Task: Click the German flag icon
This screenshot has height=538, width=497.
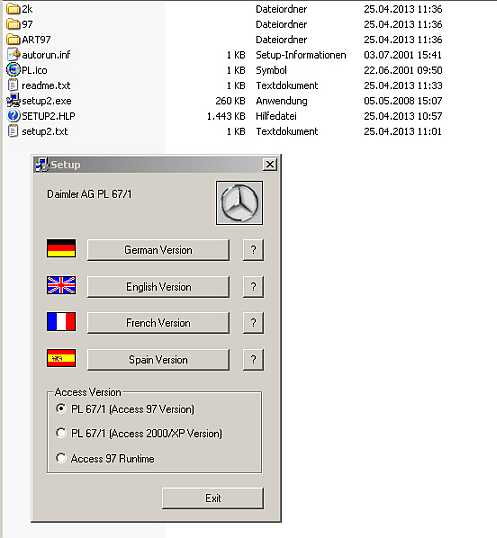Action: pos(61,248)
